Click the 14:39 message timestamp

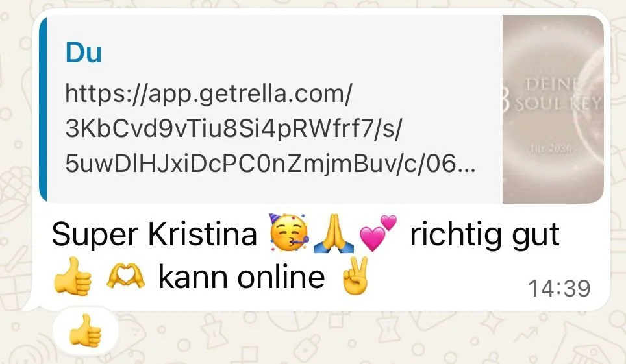(x=559, y=288)
